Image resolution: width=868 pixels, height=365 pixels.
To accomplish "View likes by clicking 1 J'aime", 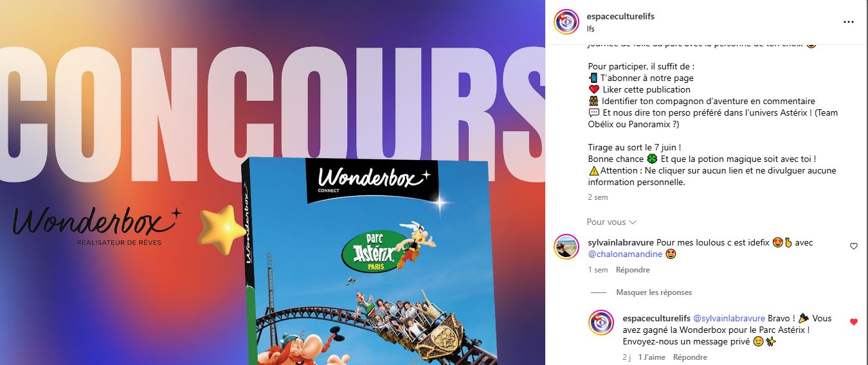I will point(653,357).
